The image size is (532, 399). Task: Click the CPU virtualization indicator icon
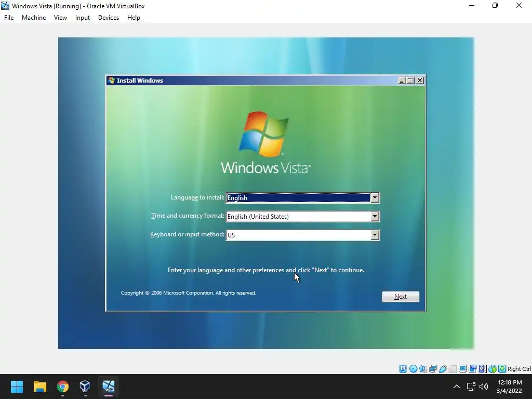click(x=482, y=369)
